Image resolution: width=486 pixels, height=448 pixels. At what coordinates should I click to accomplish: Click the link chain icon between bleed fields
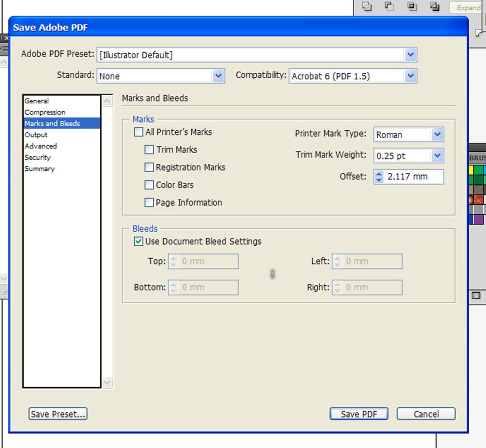click(272, 274)
